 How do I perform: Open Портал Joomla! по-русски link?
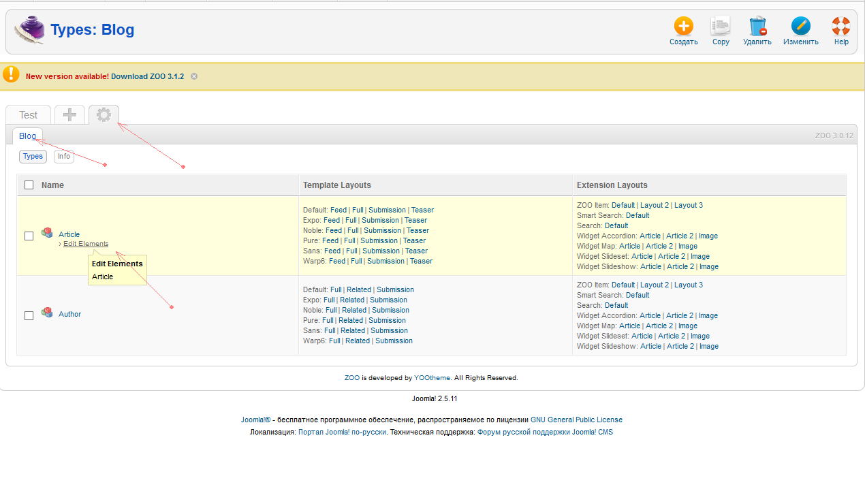(343, 432)
